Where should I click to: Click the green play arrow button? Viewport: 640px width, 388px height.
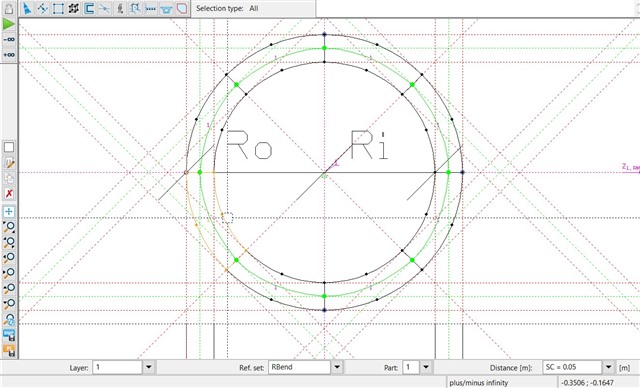pyautogui.click(x=9, y=24)
